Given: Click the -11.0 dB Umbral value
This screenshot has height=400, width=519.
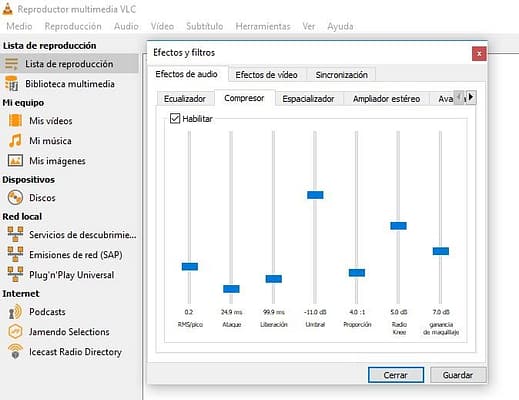Looking at the screenshot, I should coord(315,312).
